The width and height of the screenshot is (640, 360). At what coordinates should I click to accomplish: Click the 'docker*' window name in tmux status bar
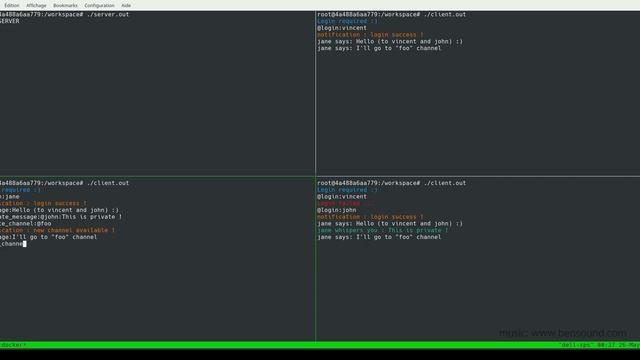point(13,345)
